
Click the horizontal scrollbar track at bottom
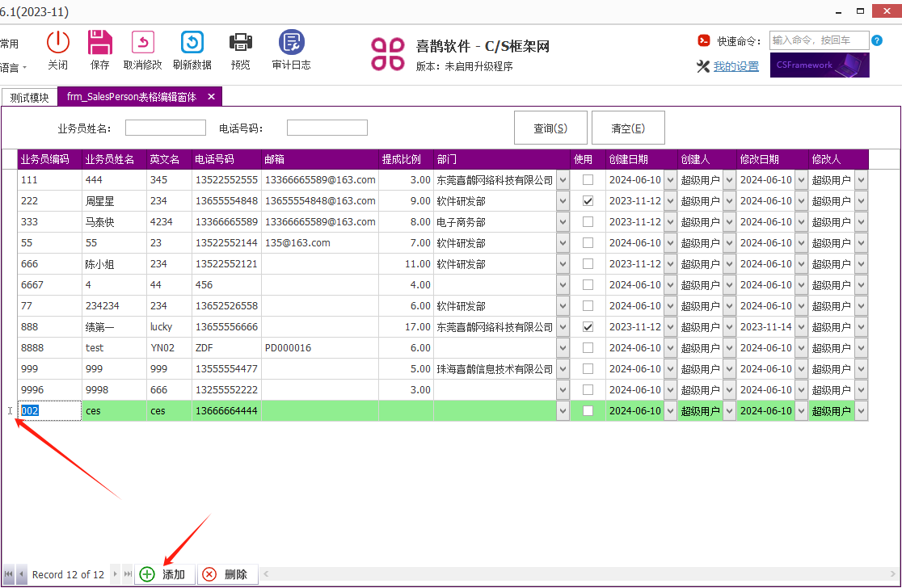pos(580,573)
